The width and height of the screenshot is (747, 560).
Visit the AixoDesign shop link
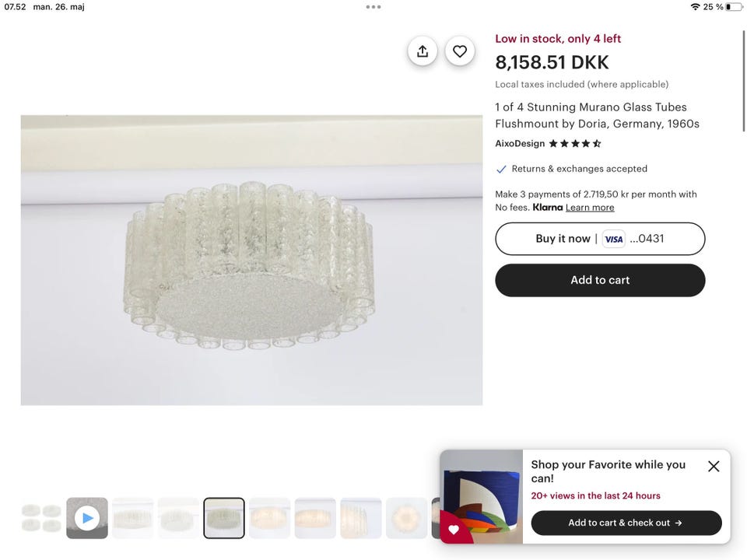(520, 144)
